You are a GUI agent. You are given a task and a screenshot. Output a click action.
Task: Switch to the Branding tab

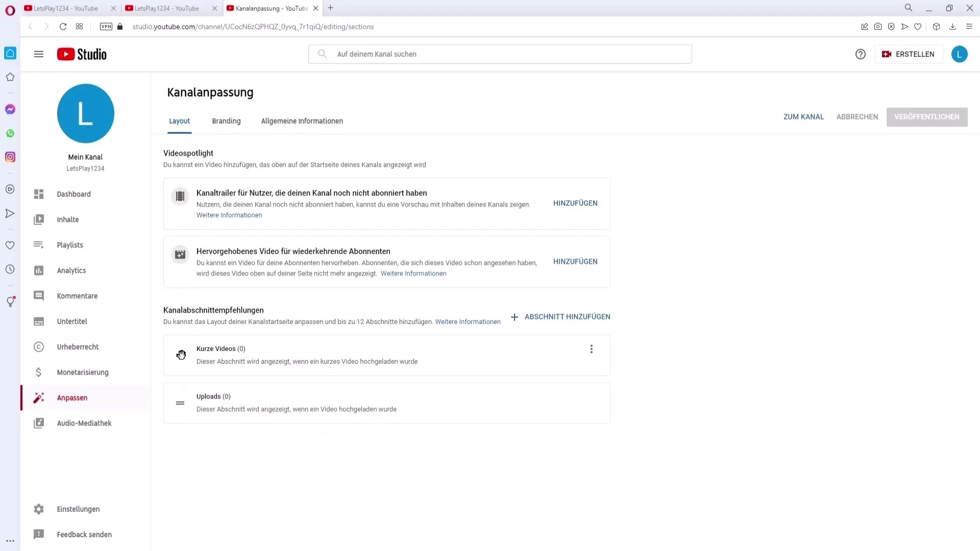click(x=226, y=121)
